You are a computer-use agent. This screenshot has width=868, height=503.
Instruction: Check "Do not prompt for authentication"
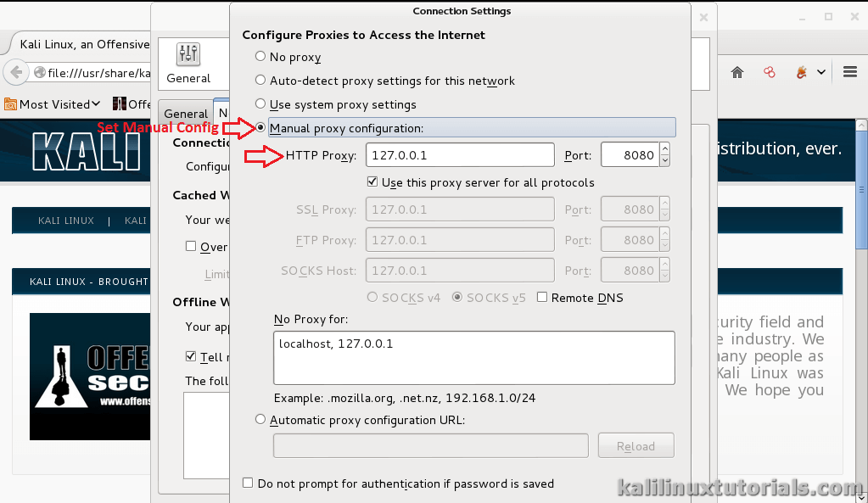pyautogui.click(x=247, y=483)
